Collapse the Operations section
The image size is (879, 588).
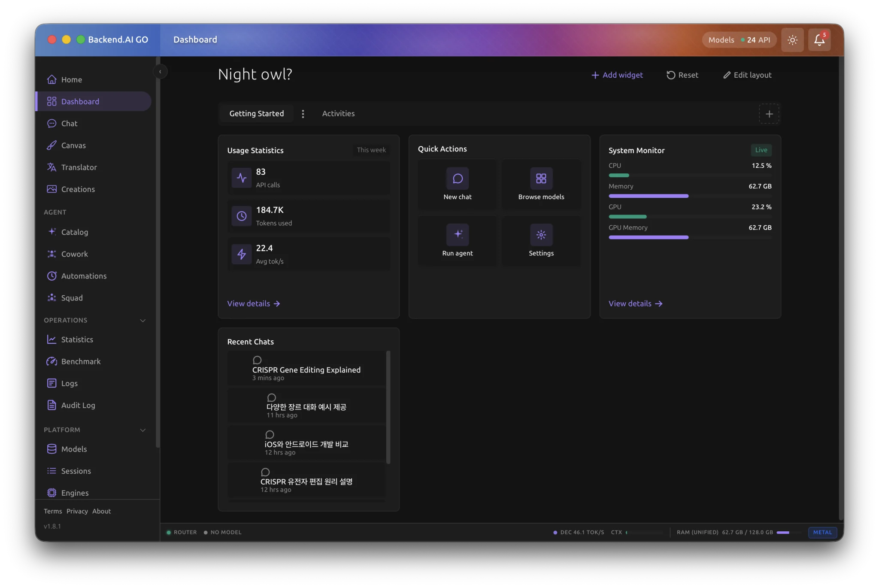(143, 320)
